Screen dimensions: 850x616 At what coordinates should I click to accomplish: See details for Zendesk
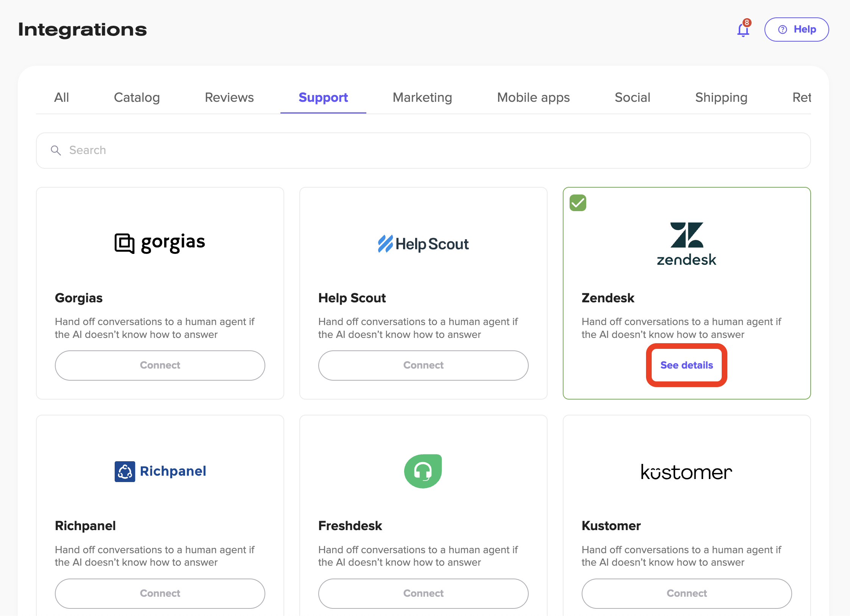(687, 365)
